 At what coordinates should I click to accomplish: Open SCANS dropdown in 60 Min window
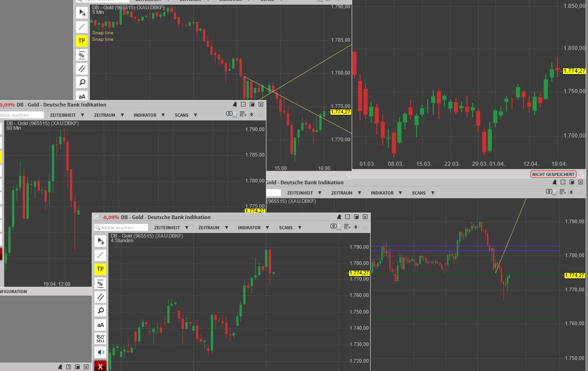[x=186, y=115]
